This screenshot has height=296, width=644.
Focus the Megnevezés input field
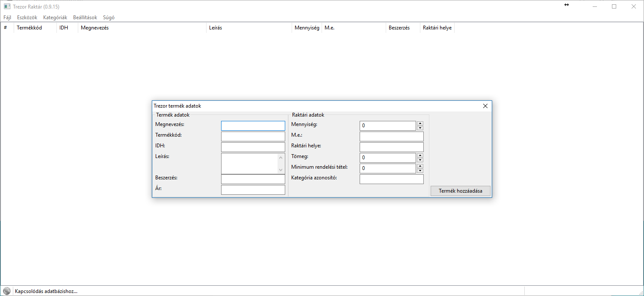tap(253, 126)
